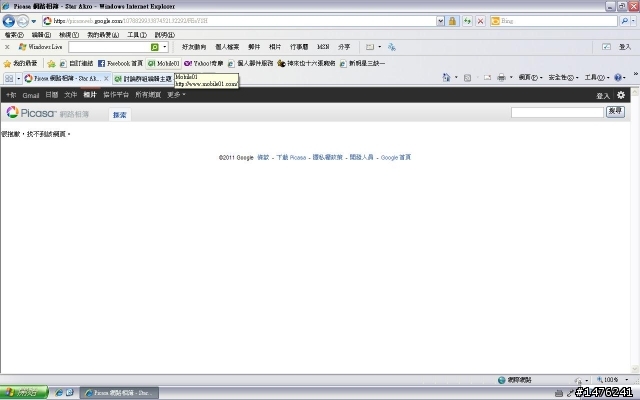640x400 pixels.
Task: Open the recent pages dropdown beside Forward
Action: [x=33, y=21]
